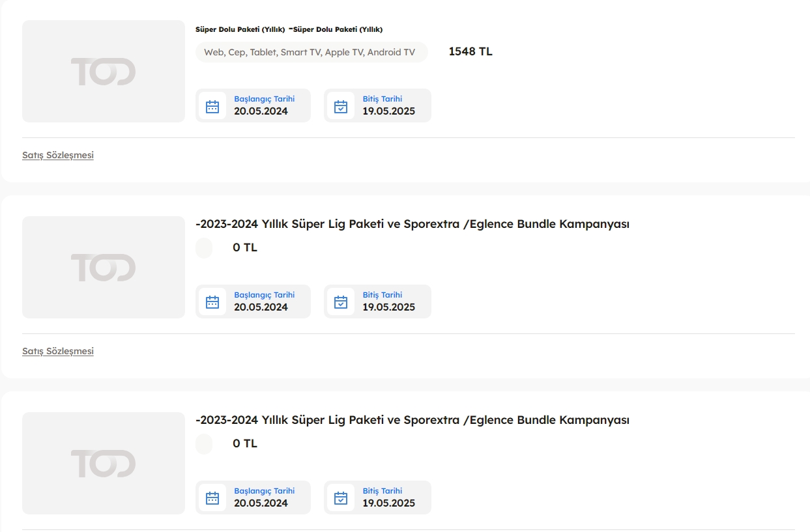Open Satış Sözleşmesi link under second bundle card
810x532 pixels.
coord(58,351)
